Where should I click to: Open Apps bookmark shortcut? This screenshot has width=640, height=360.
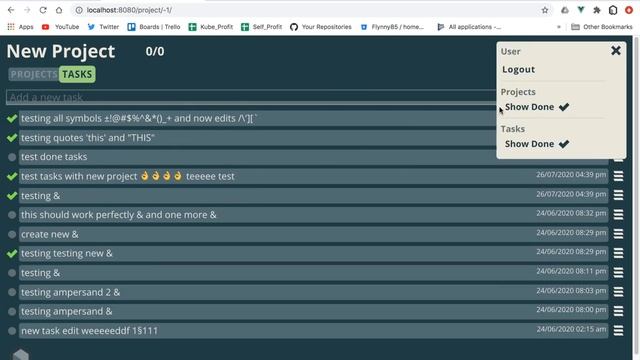click(20, 27)
